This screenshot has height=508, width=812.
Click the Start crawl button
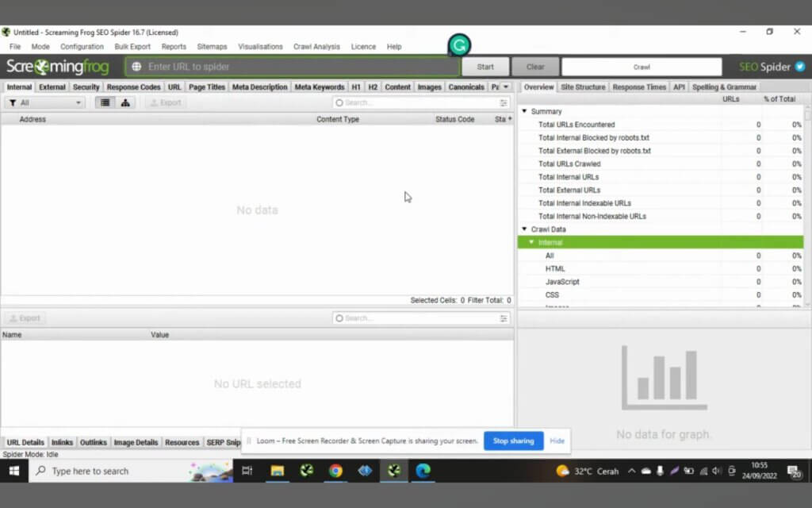[x=485, y=67]
